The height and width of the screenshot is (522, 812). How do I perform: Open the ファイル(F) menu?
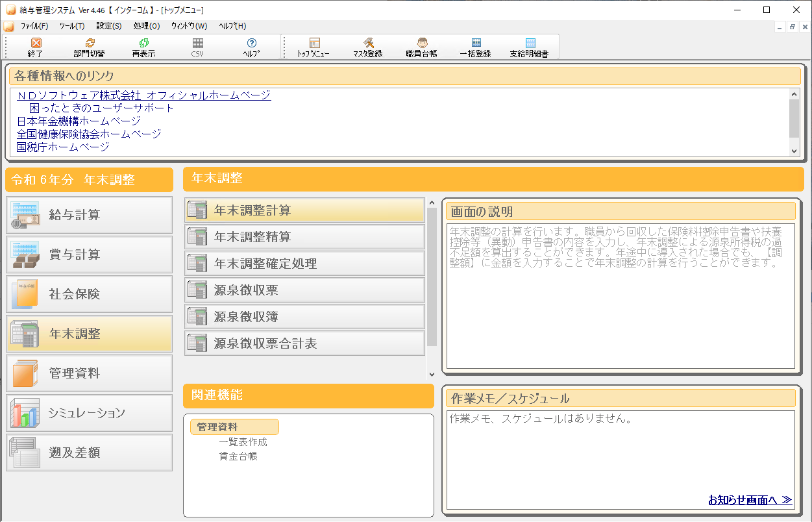[x=34, y=26]
